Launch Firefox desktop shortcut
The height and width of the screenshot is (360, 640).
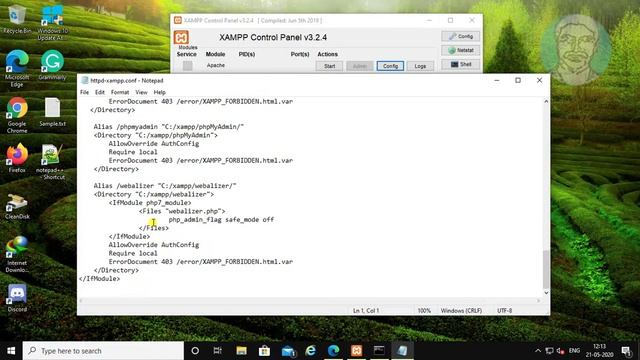[x=17, y=158]
